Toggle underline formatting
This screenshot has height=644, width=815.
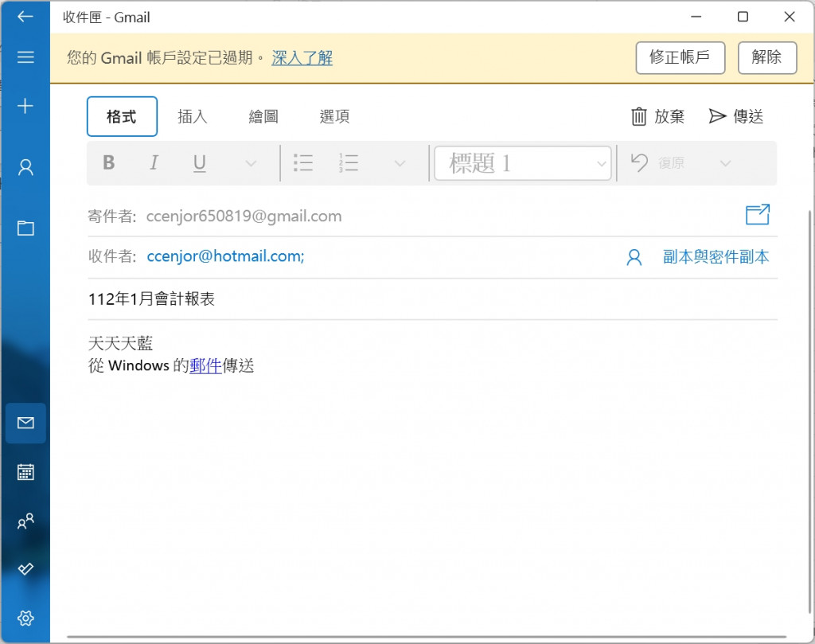click(199, 163)
